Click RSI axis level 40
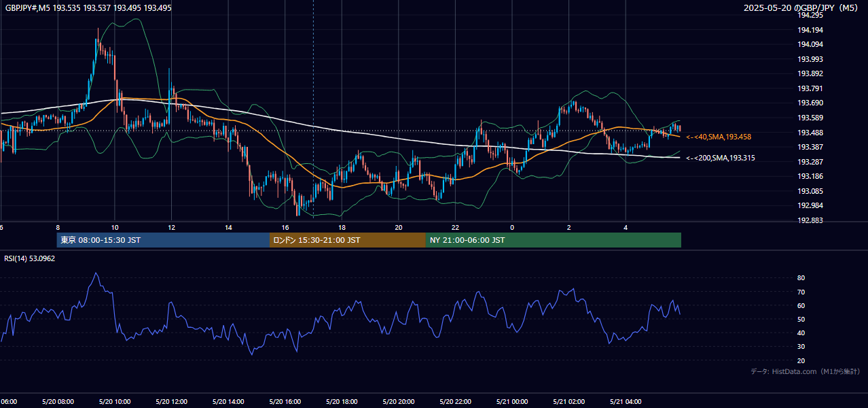 (x=801, y=333)
